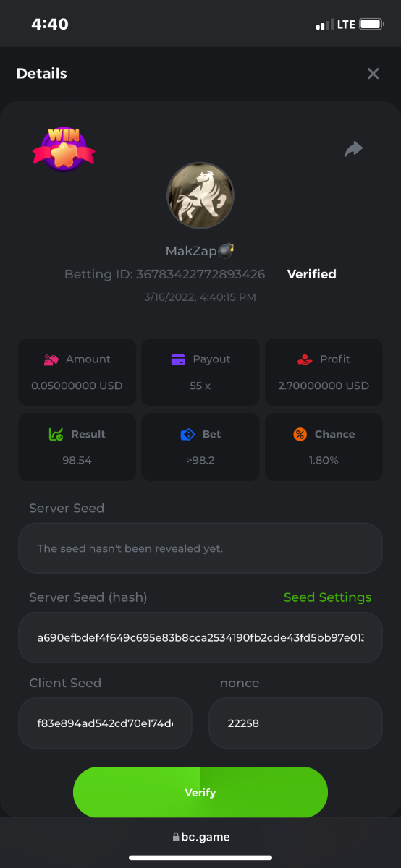Select the Server Seed field

200,548
